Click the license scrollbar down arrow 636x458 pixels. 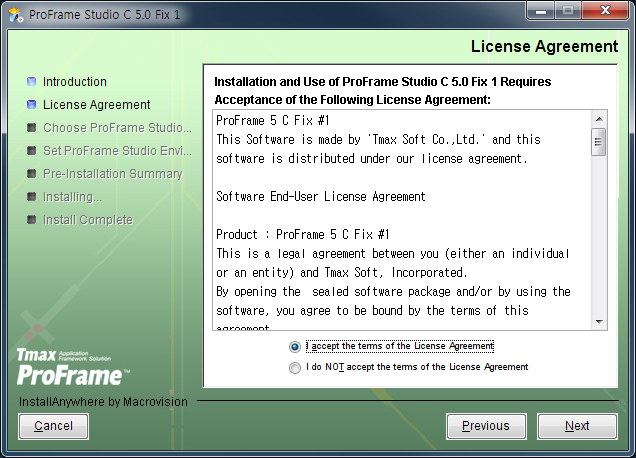click(599, 321)
